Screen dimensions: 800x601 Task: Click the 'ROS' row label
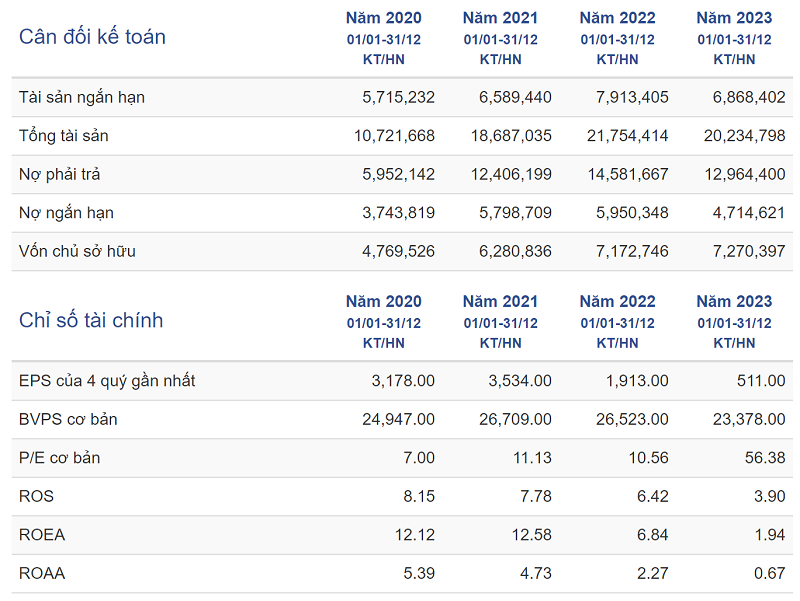36,496
